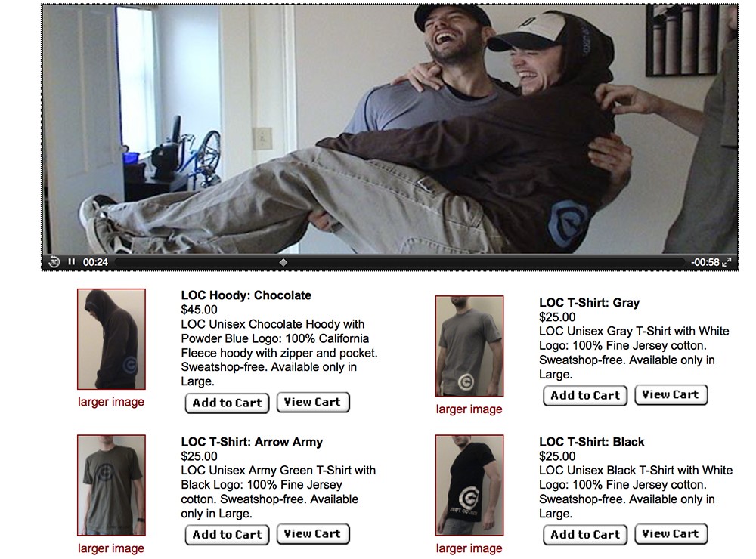View cart beside Chocolate Hoody

(313, 402)
